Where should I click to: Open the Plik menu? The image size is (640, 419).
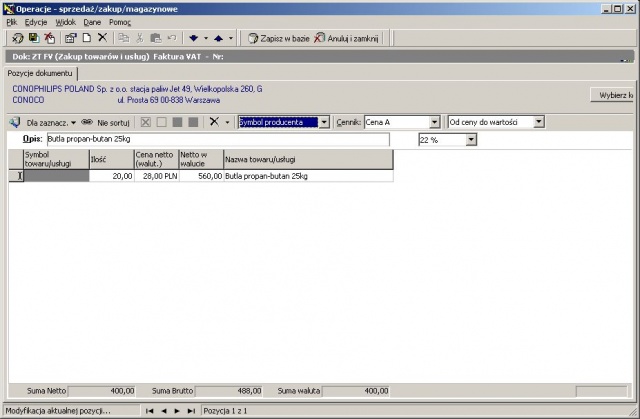(11, 22)
